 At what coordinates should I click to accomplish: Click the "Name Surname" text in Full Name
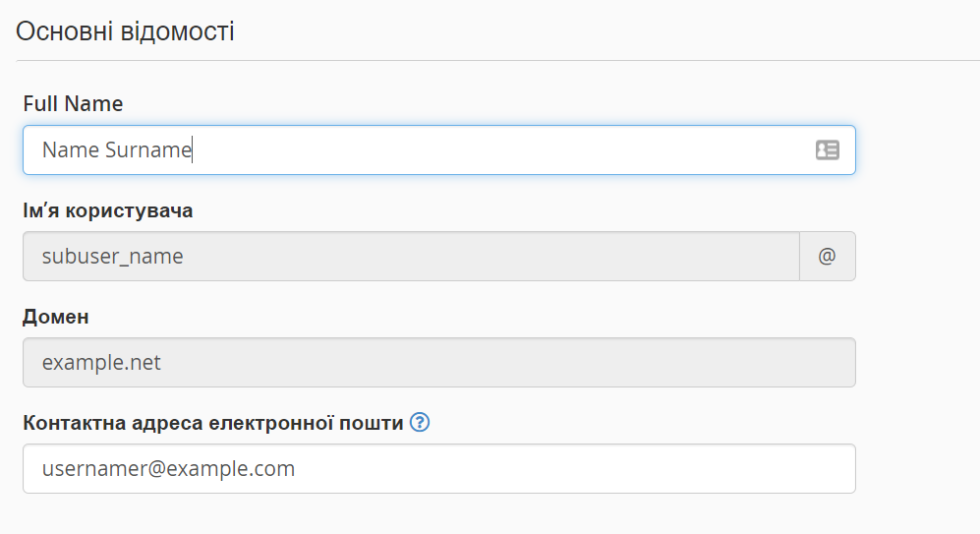click(x=116, y=149)
